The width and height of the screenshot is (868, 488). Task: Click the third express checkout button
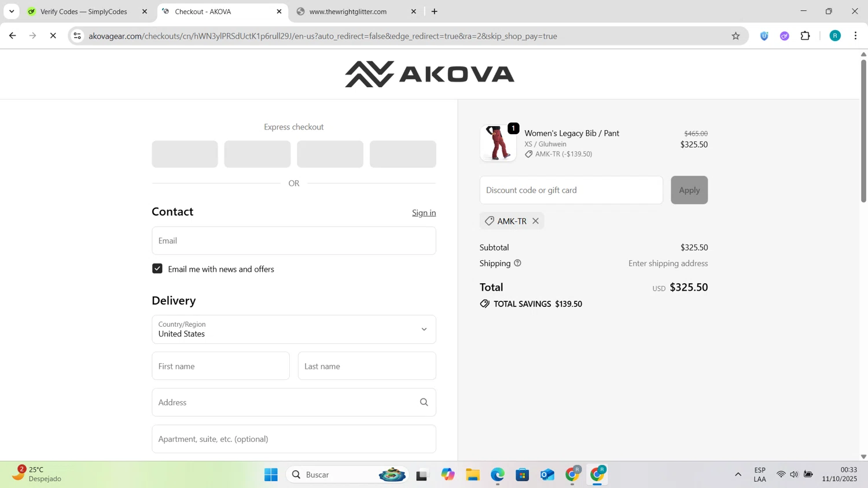point(330,154)
